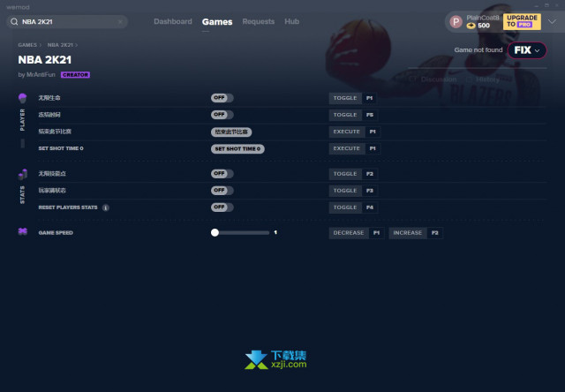Click the SET SHOT TIME 0 cheat label
Image resolution: width=565 pixels, height=392 pixels.
click(x=61, y=148)
